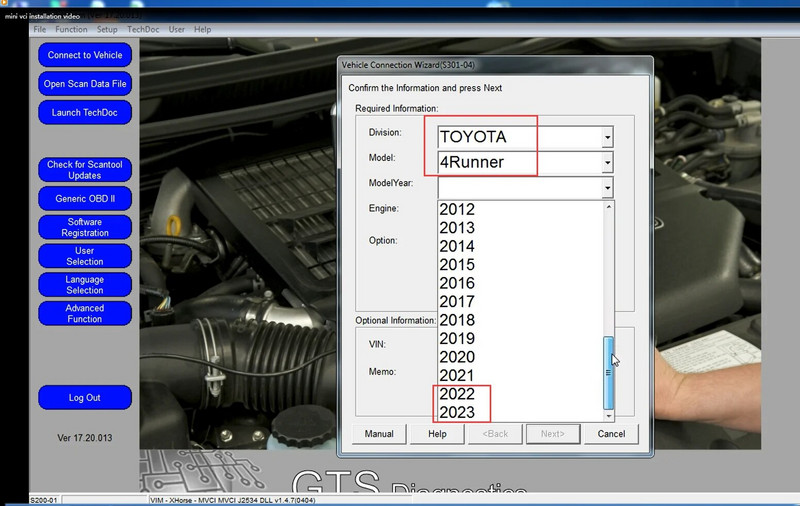Choose model year 2013
The height and width of the screenshot is (506, 800).
tap(520, 227)
